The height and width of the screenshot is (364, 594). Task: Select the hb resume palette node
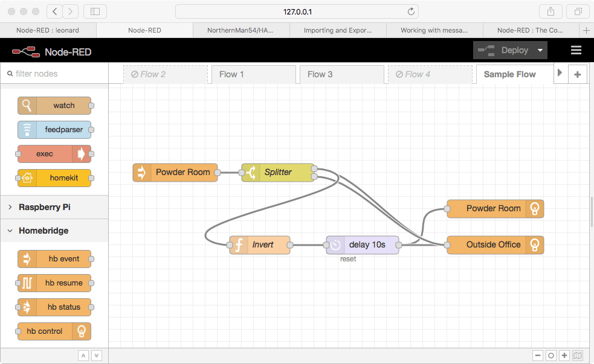pyautogui.click(x=54, y=283)
